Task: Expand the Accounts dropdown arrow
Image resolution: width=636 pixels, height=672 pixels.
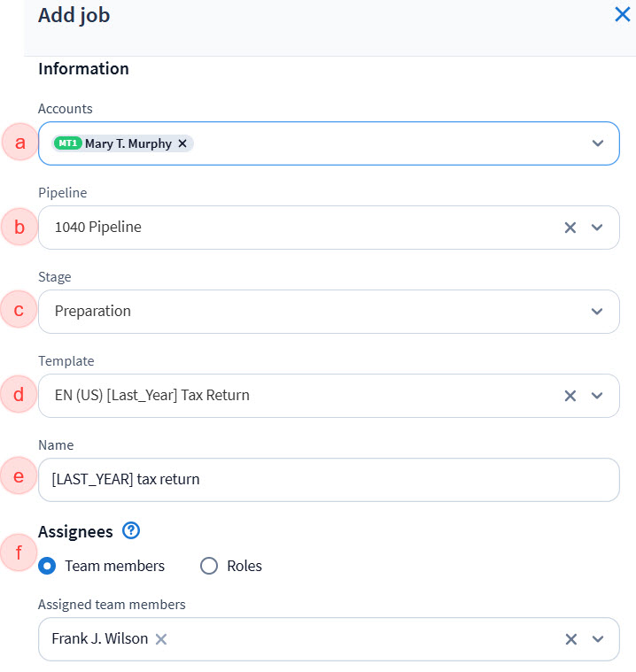Action: click(598, 143)
